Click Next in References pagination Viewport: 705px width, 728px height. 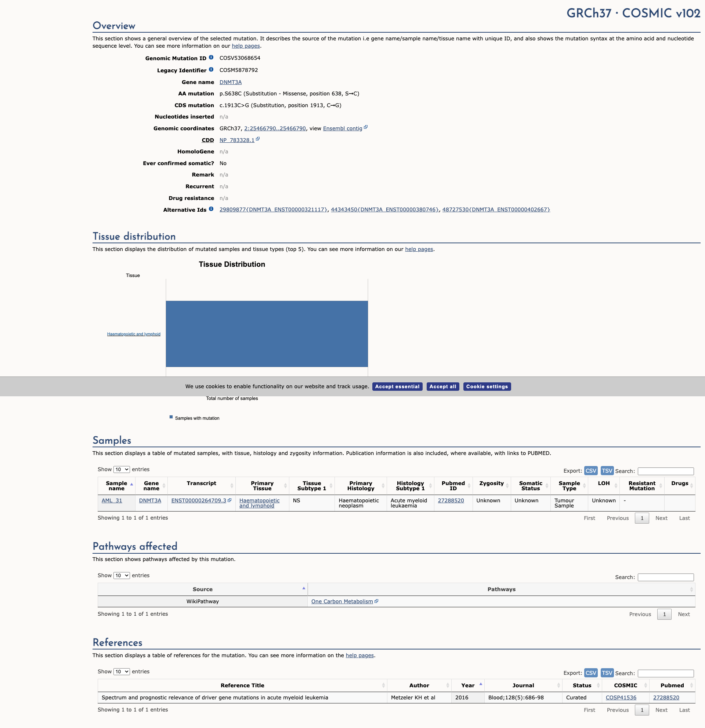661,710
